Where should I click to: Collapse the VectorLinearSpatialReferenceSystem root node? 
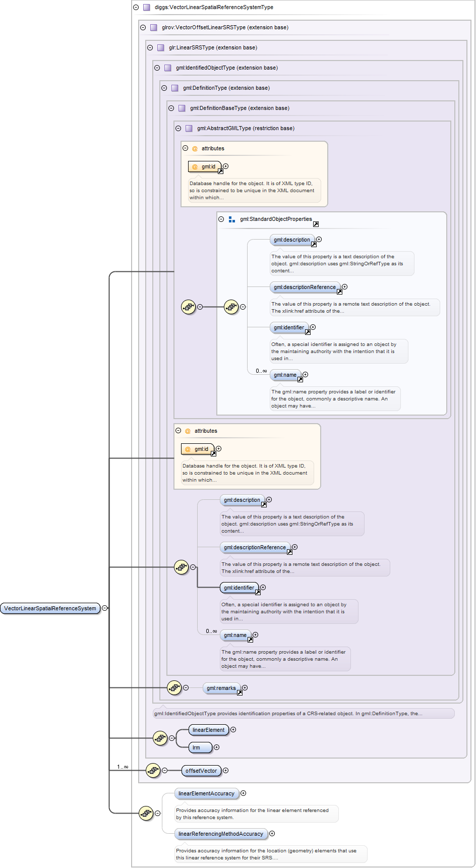click(x=104, y=608)
